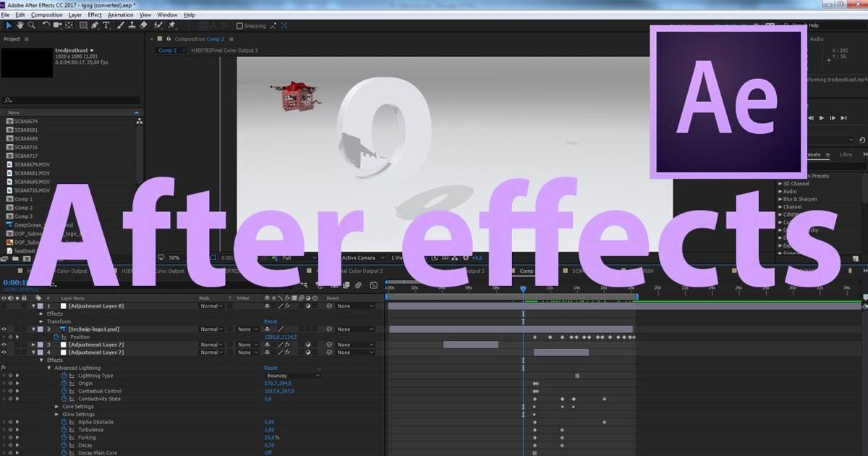Click the Graph Editor icon in timeline
Image resolution: width=868 pixels, height=456 pixels.
click(374, 284)
